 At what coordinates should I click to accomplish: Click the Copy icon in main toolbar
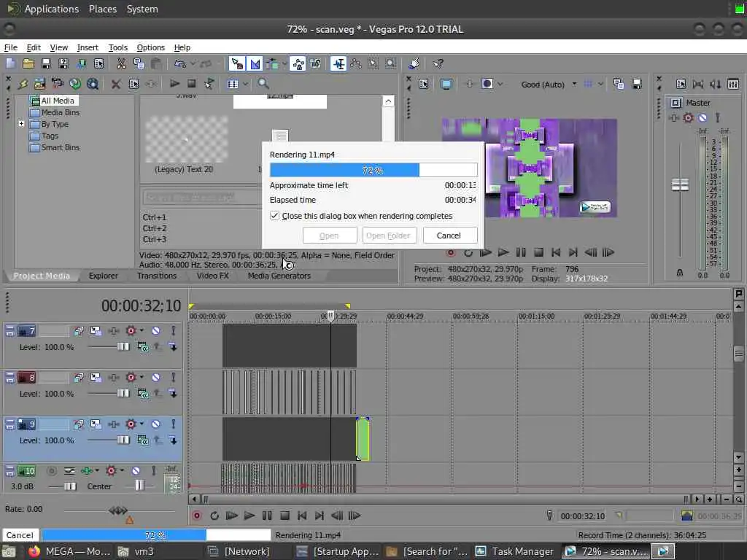point(139,64)
